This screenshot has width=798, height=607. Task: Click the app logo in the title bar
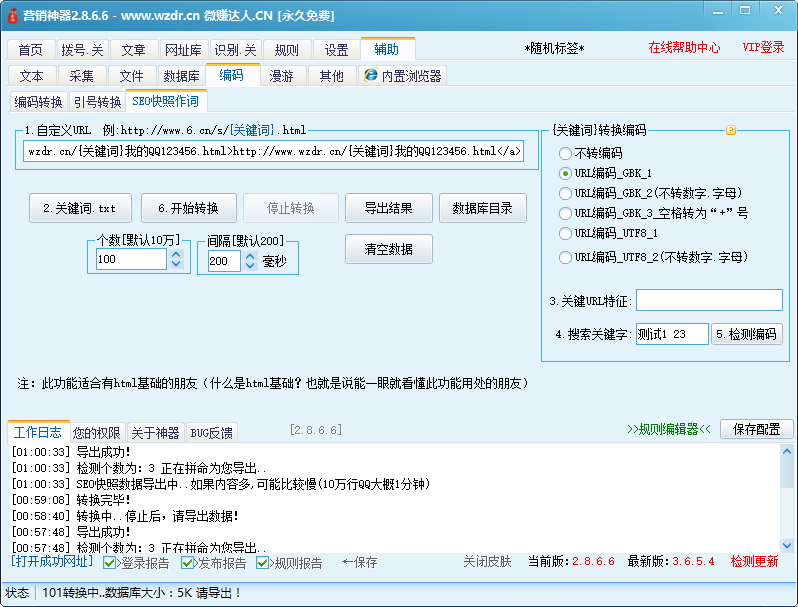pyautogui.click(x=11, y=15)
